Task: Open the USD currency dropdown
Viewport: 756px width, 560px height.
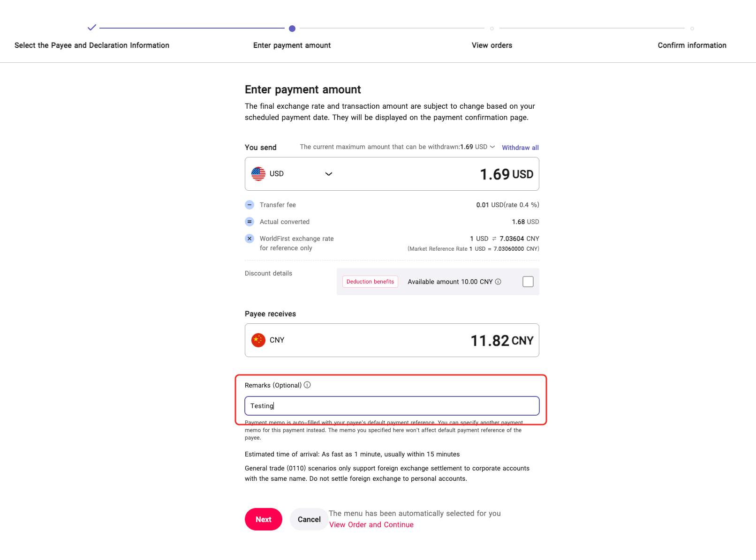Action: point(329,174)
